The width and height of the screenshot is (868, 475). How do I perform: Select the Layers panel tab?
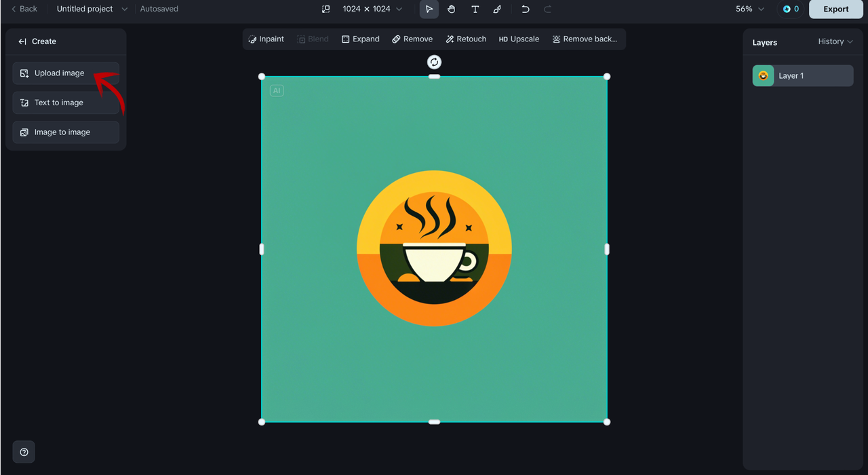[764, 42]
